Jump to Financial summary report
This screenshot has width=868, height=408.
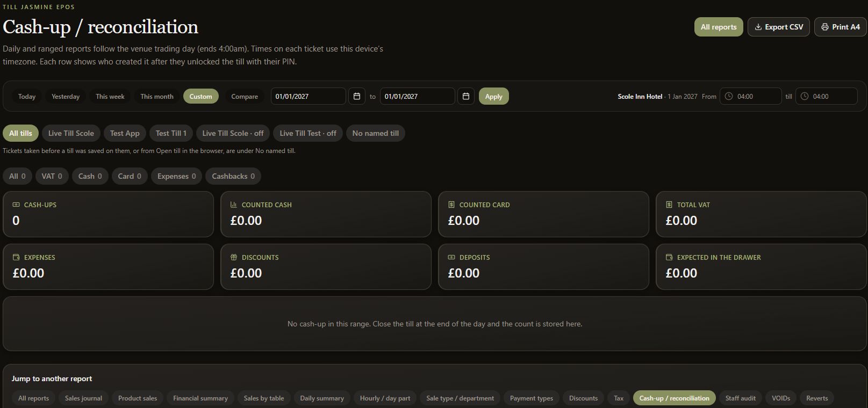pyautogui.click(x=200, y=398)
